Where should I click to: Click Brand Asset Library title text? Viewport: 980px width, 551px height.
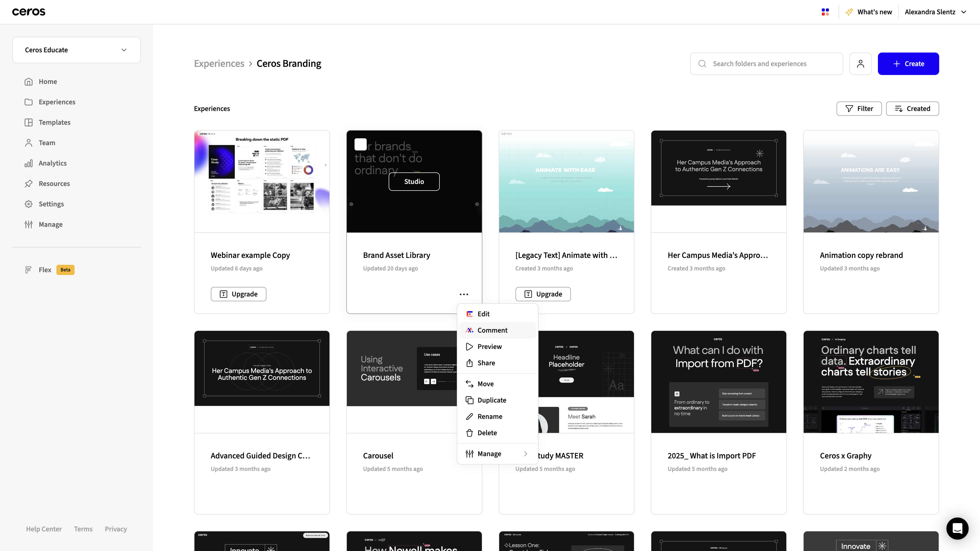[x=396, y=256]
